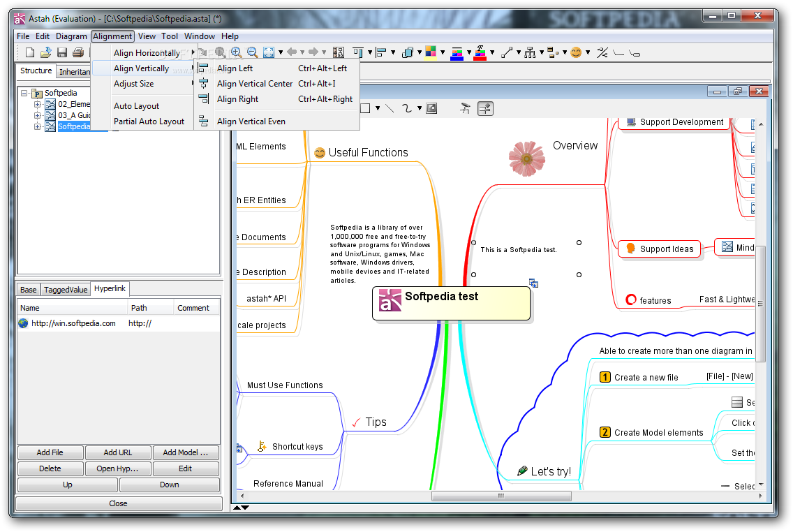Viewport: 793px width, 532px height.
Task: Click the edge-style icon with yellow boxes
Action: (x=553, y=52)
